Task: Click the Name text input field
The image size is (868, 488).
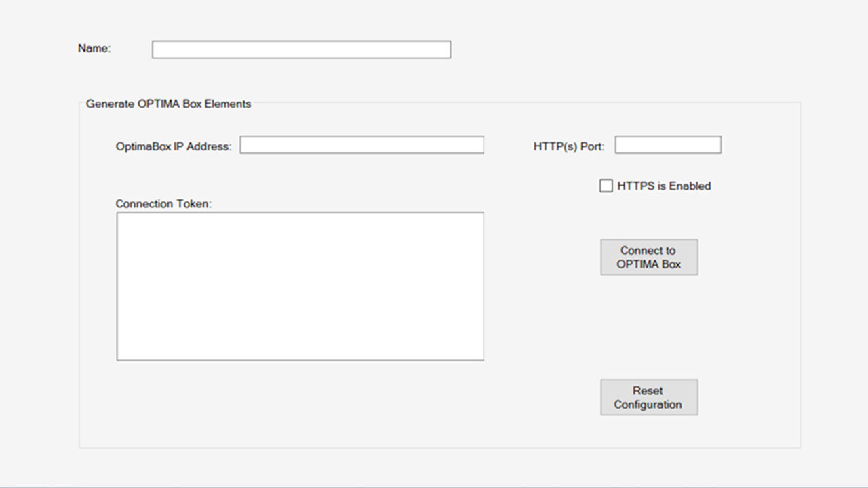Action: coord(301,49)
